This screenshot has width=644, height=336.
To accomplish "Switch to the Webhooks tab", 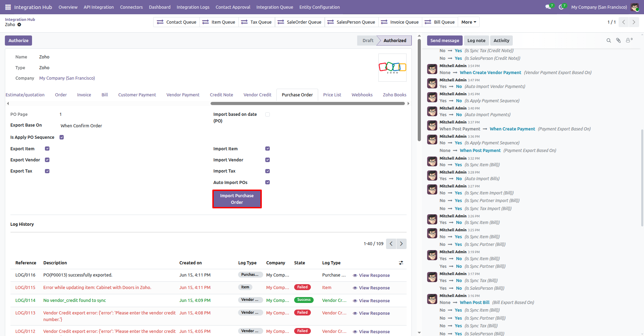I will 362,95.
